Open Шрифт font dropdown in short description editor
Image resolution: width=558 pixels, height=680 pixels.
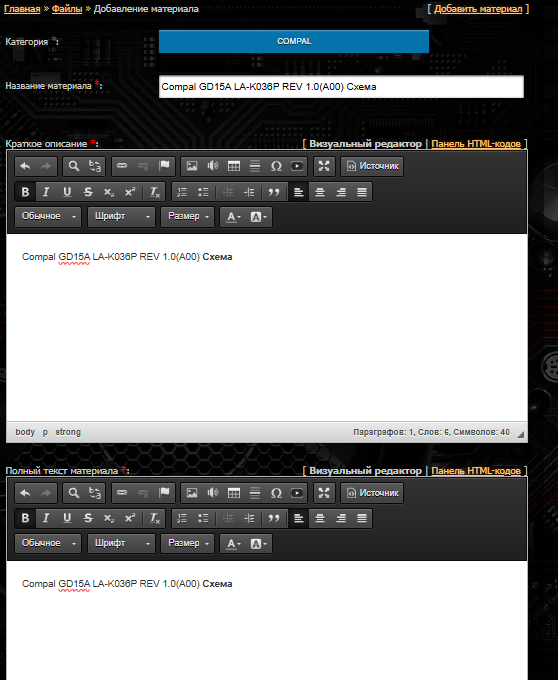[121, 216]
